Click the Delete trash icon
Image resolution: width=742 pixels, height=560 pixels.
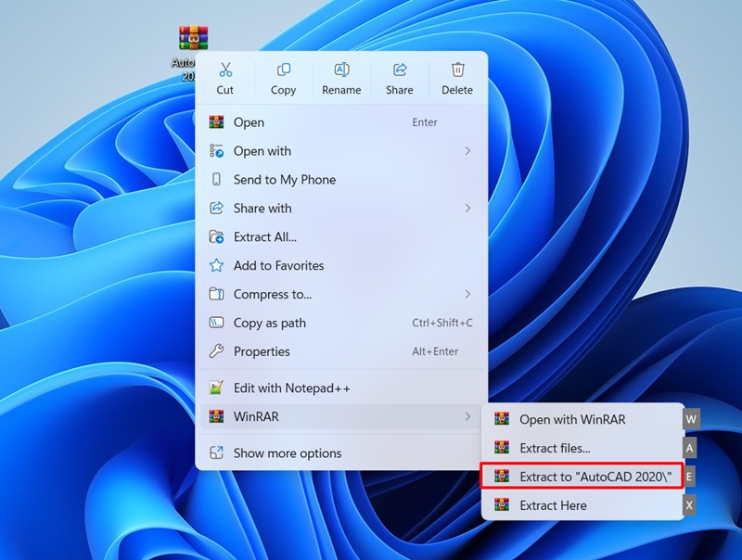click(457, 70)
